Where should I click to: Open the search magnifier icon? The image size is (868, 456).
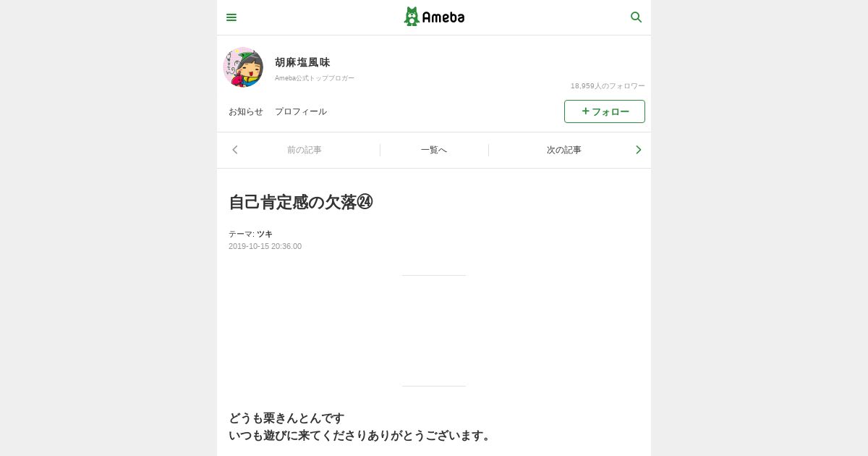coord(637,17)
